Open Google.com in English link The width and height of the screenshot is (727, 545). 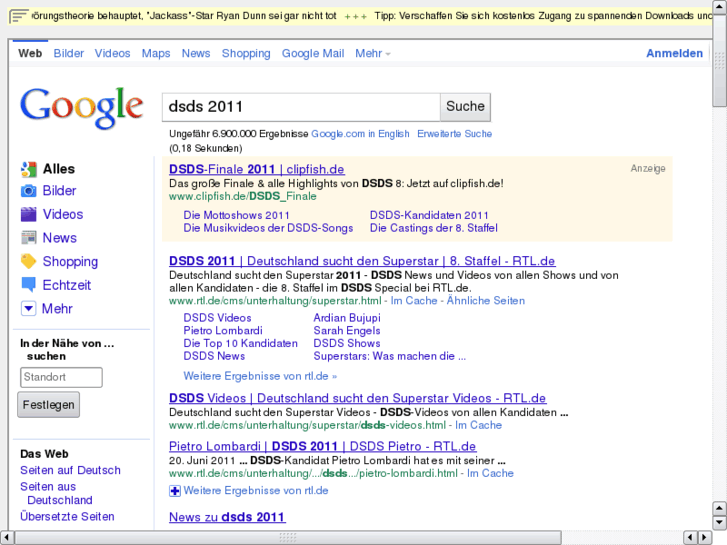(x=360, y=134)
